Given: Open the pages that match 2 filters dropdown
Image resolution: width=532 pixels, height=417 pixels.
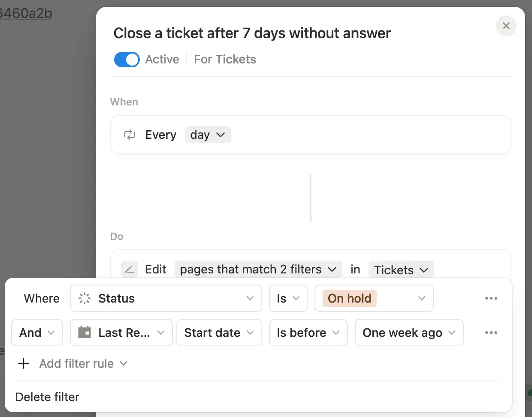Looking at the screenshot, I should coord(258,269).
